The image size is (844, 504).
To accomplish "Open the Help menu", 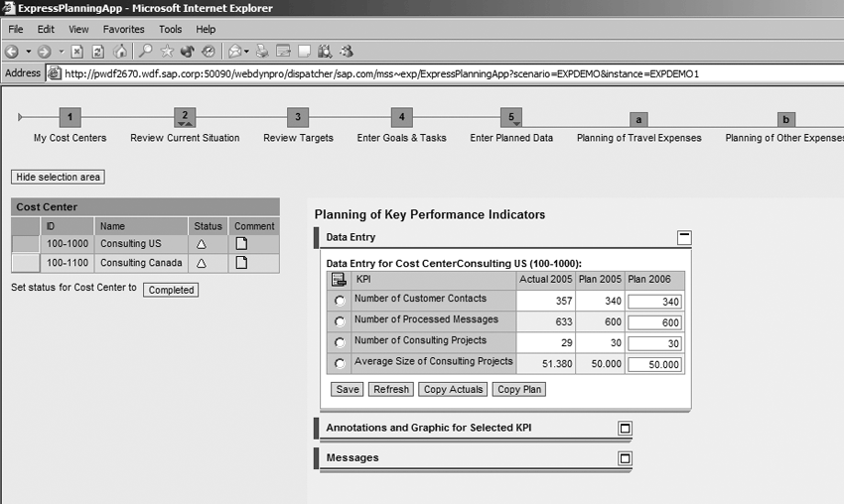I will click(206, 29).
